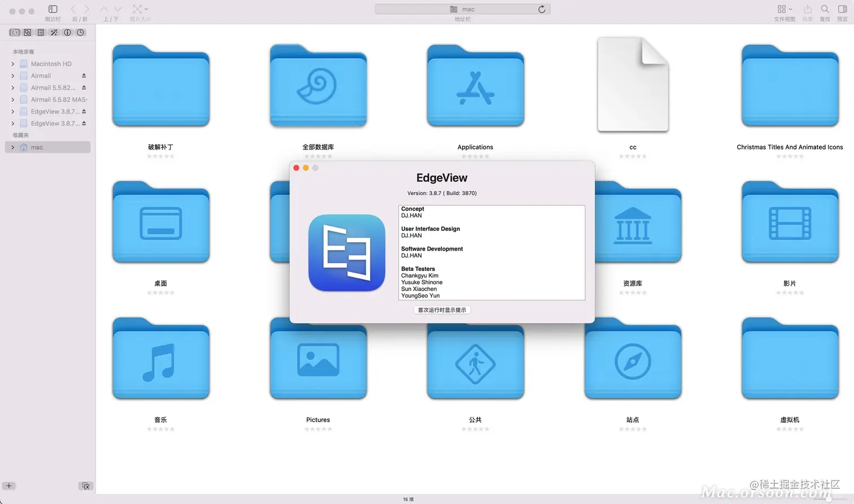Open search with the magnifier icon

[825, 9]
